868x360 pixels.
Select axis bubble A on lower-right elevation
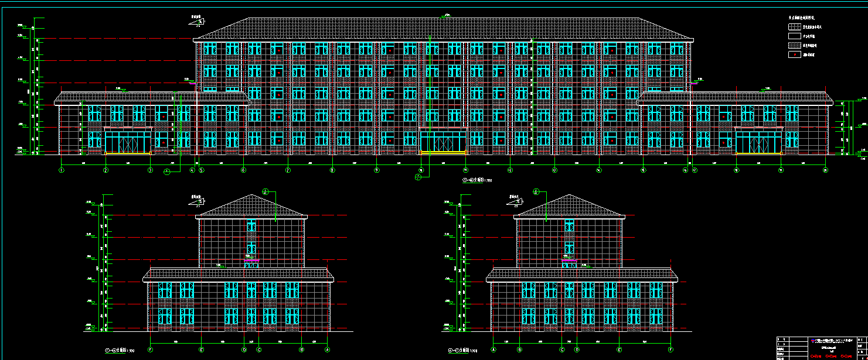[x=493, y=349]
